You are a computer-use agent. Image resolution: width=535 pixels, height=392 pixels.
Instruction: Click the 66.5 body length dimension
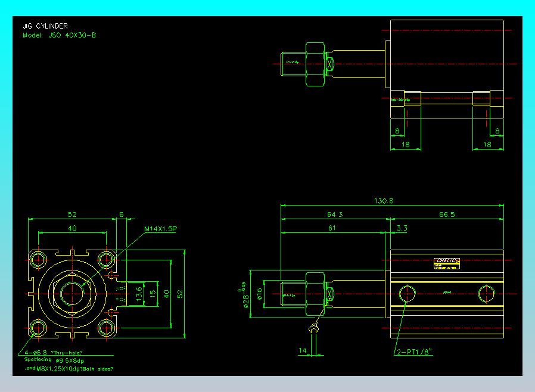tap(447, 214)
